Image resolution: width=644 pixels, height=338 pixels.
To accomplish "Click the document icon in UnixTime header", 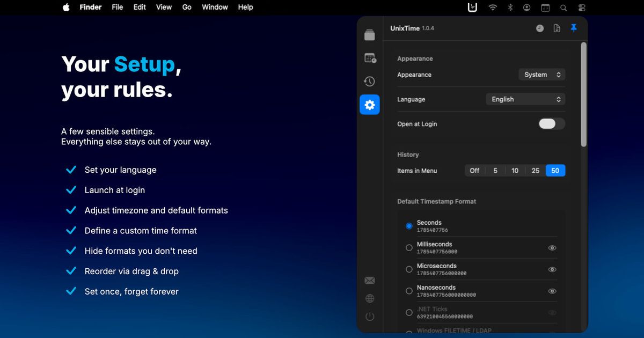I will (557, 28).
